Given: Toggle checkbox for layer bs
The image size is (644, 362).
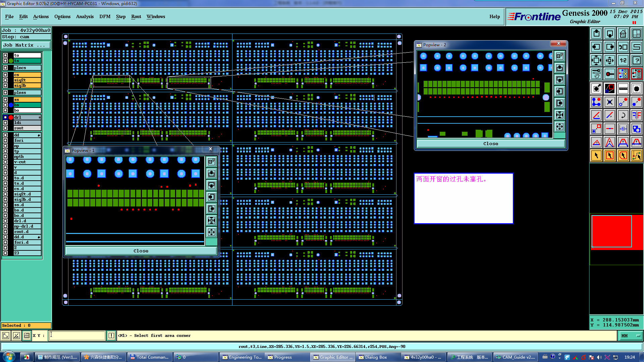Looking at the screenshot, I should coord(5,105).
